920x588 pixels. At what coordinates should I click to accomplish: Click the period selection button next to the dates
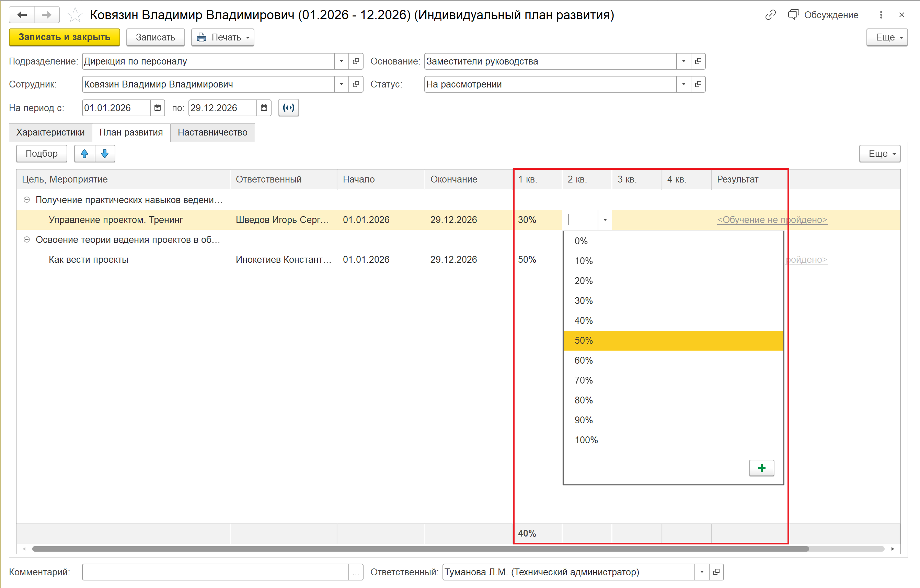tap(288, 108)
